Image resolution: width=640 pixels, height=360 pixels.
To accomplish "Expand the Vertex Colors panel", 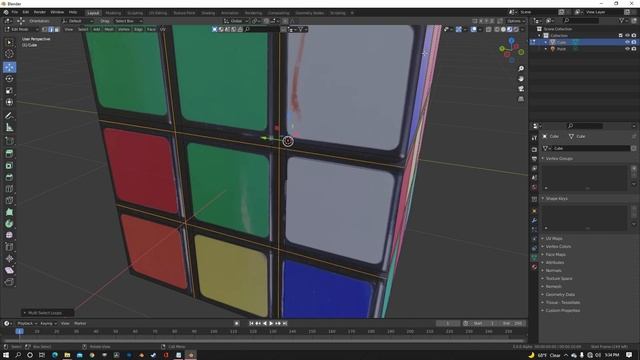I will (x=558, y=247).
